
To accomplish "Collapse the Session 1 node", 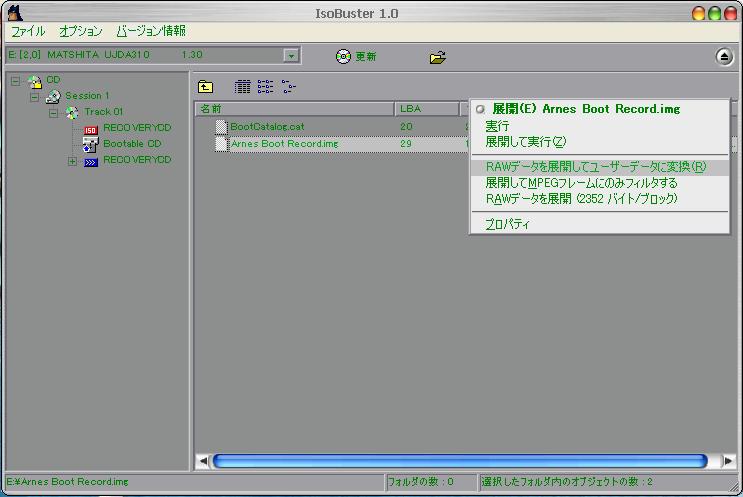I will (x=35, y=98).
